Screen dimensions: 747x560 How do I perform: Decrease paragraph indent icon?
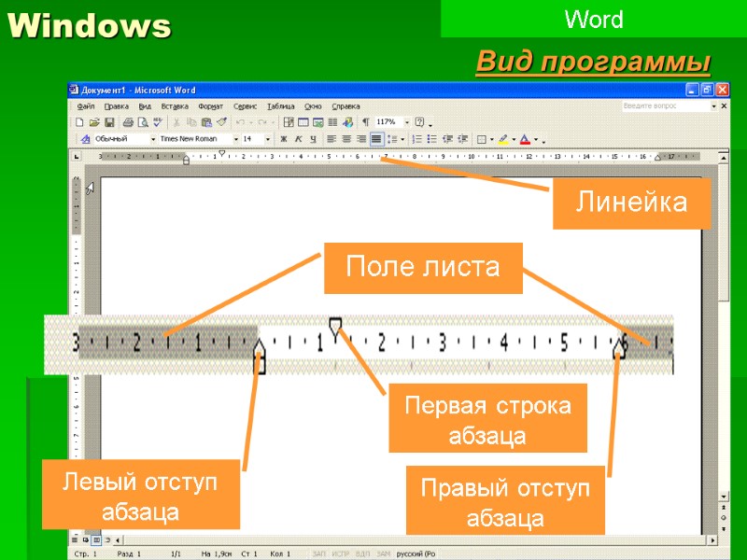point(447,139)
